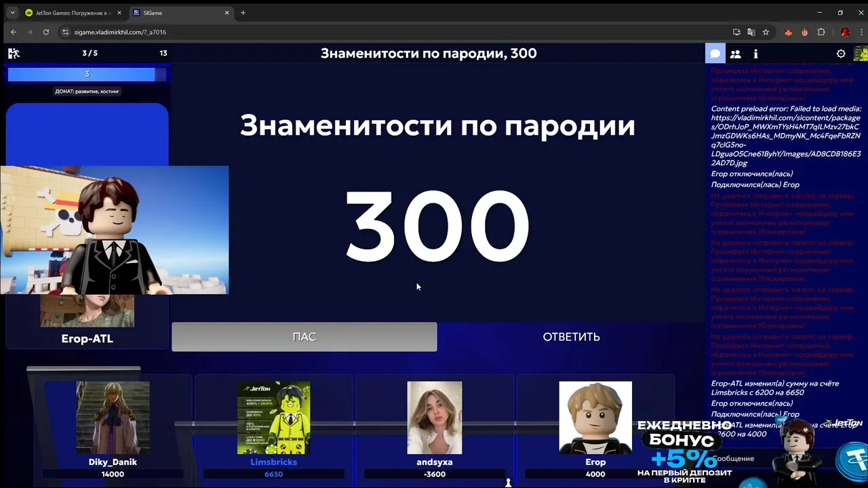The width and height of the screenshot is (868, 488).
Task: Open the chat panel icon
Action: [x=715, y=54]
